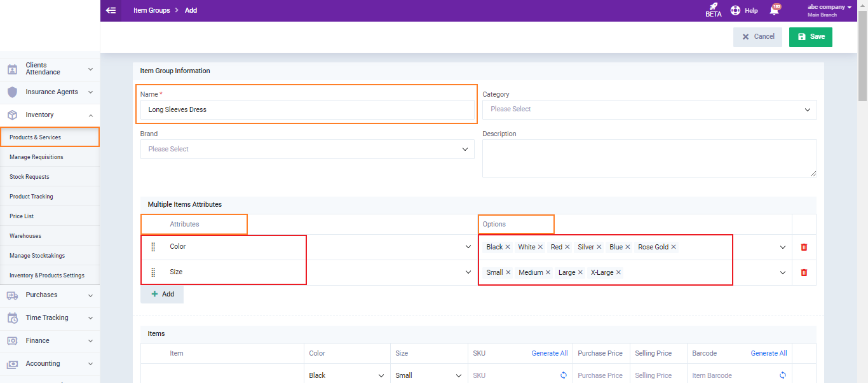
Task: Collapse the sidebar with the top-left arrow icon
Action: point(111,10)
